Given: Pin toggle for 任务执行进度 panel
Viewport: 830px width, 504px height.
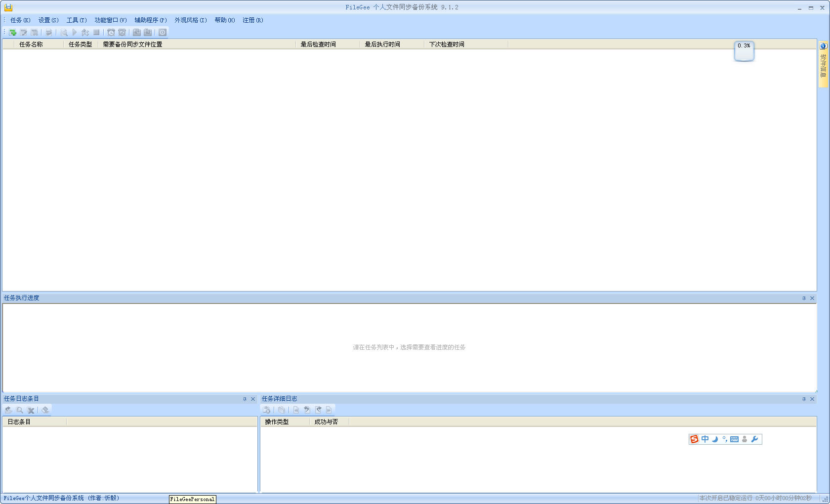Looking at the screenshot, I should click(804, 298).
